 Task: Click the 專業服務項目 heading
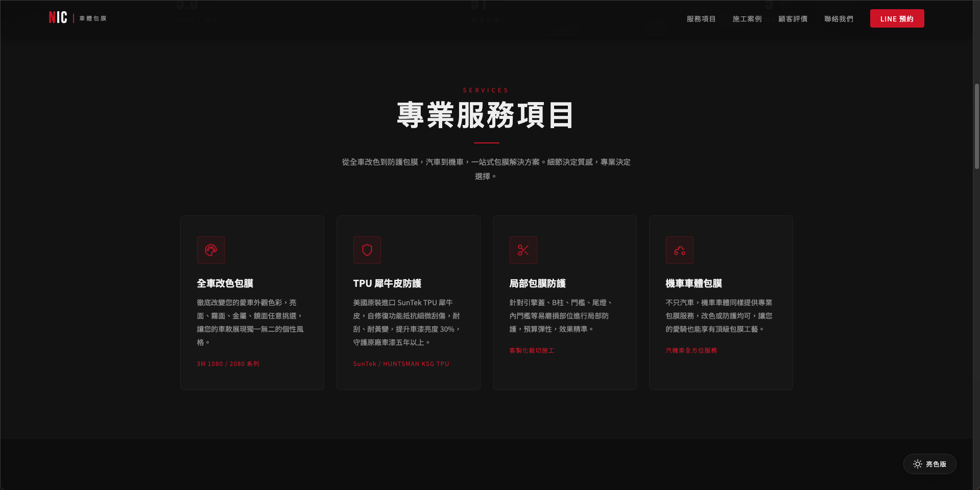[x=486, y=115]
